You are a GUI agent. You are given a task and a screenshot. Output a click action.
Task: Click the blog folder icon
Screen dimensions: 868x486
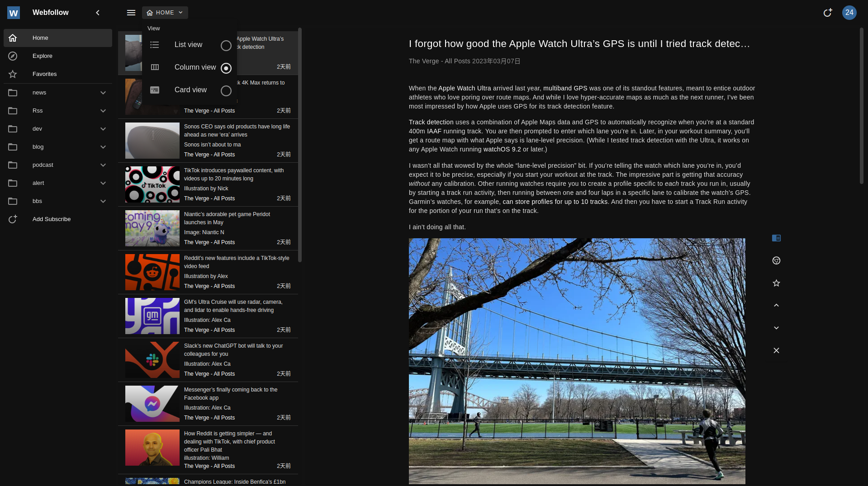click(x=13, y=147)
